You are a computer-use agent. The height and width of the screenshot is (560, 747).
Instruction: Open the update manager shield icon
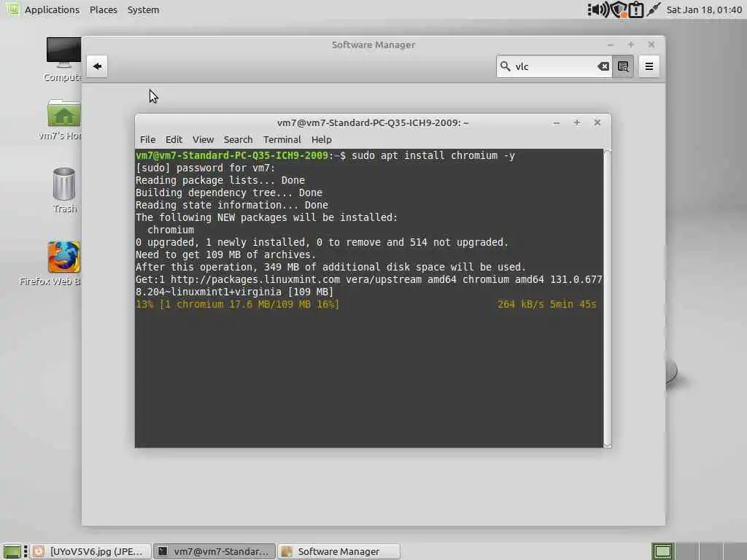coord(619,9)
